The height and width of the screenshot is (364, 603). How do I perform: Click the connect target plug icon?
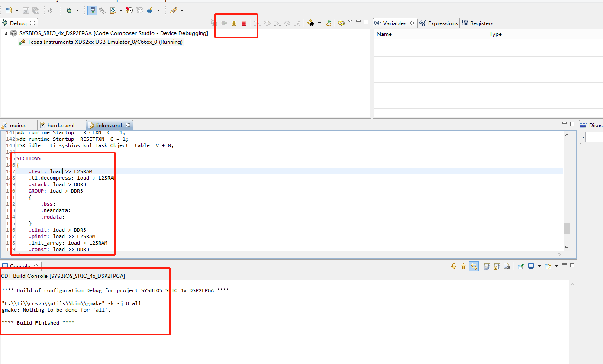103,10
